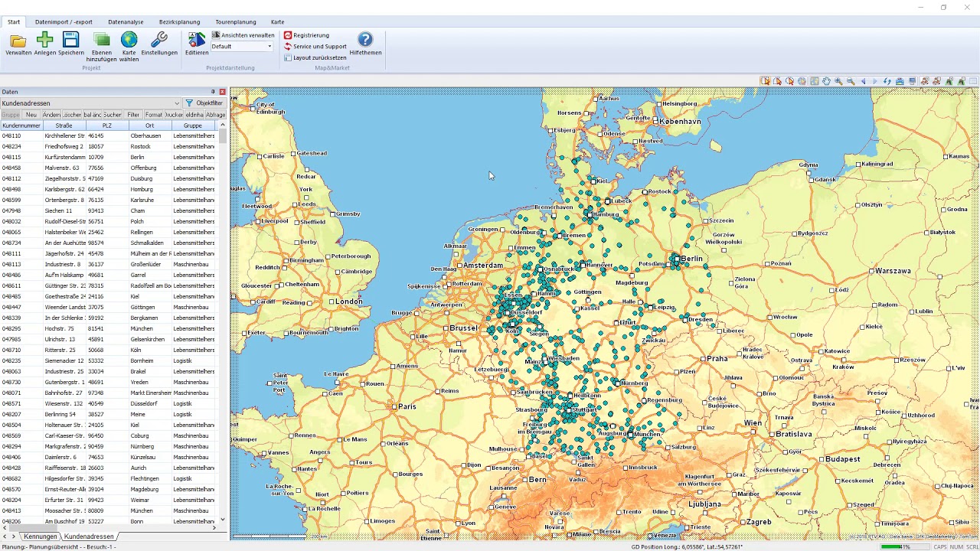Select the polygon selection map tool

click(777, 81)
